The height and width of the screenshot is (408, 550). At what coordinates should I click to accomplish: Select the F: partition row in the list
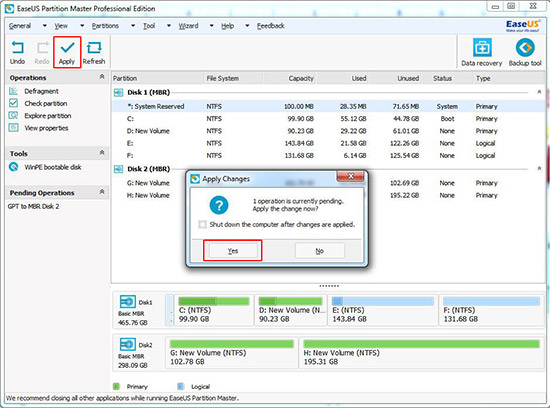point(328,155)
